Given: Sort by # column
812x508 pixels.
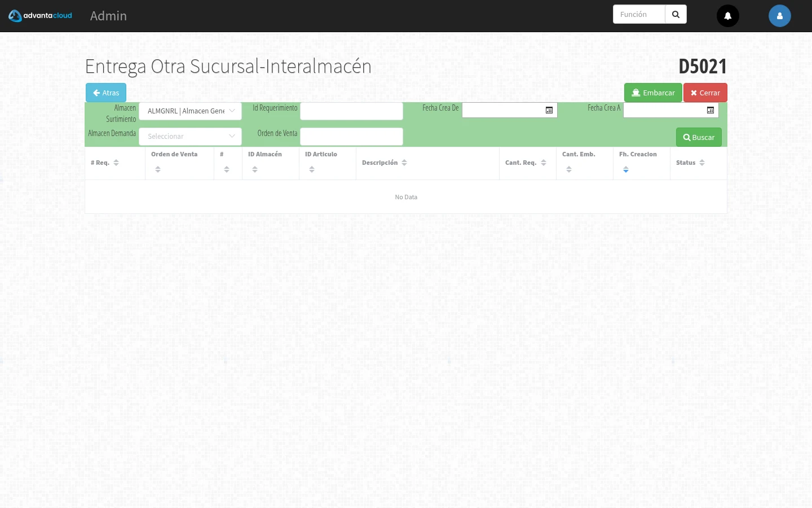Looking at the screenshot, I should (x=227, y=169).
